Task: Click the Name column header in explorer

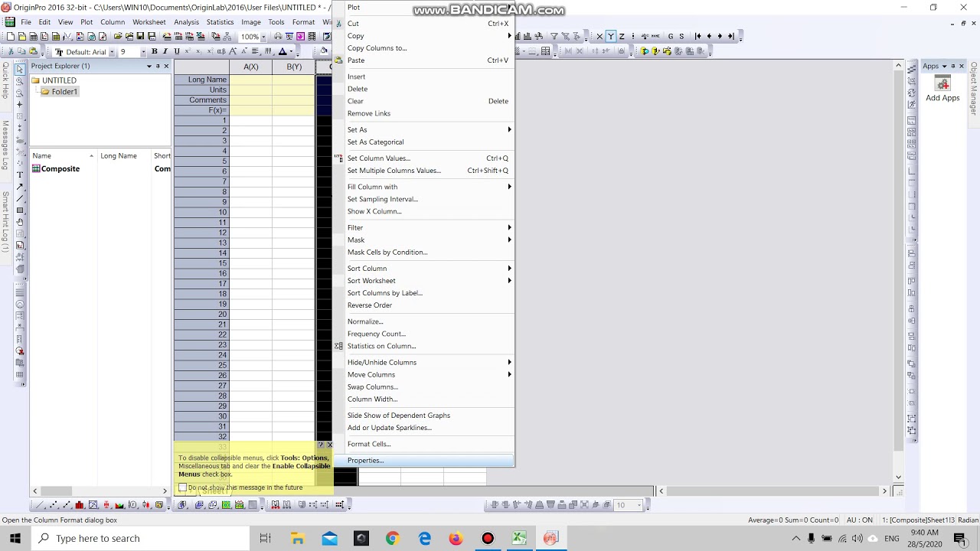Action: click(42, 156)
